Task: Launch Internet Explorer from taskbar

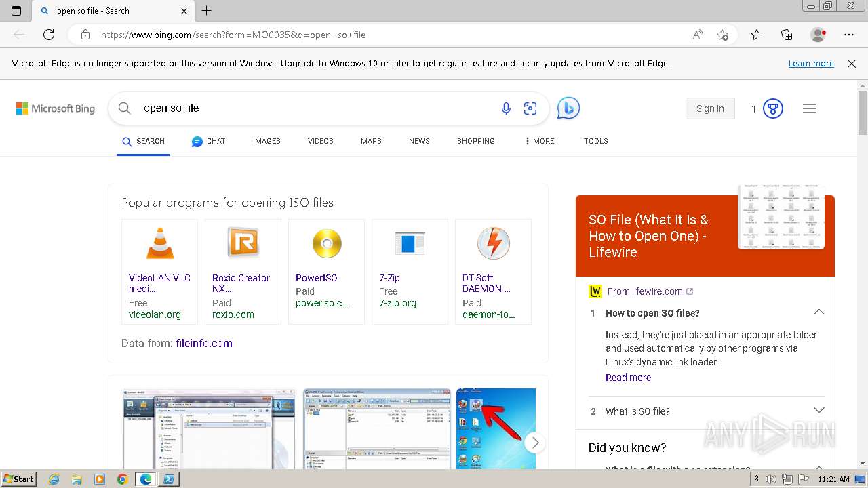Action: pyautogui.click(x=54, y=479)
